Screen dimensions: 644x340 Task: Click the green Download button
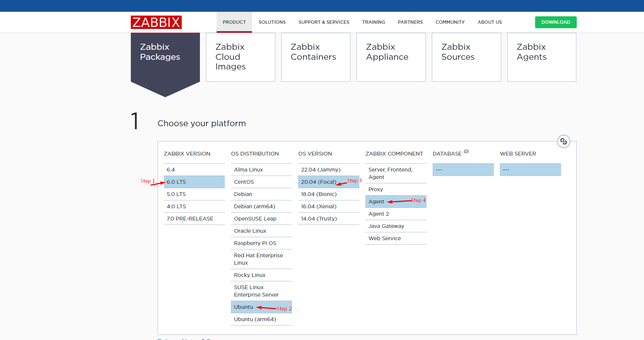point(556,22)
